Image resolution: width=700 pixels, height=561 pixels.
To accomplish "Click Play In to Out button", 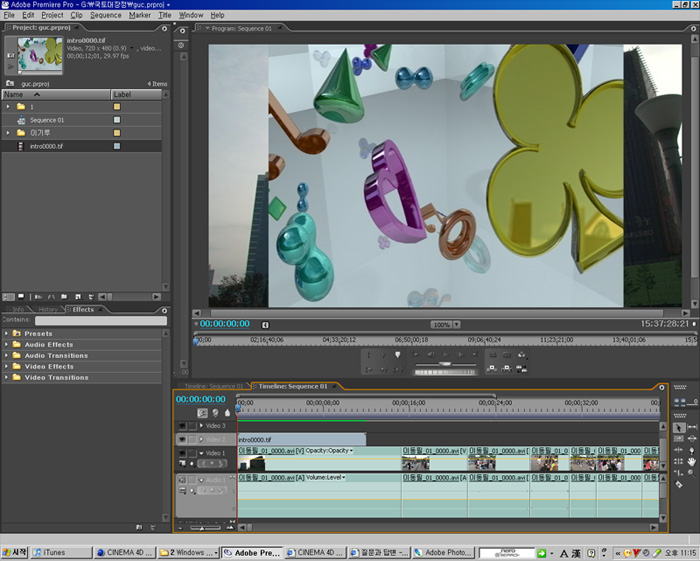I will [x=397, y=369].
